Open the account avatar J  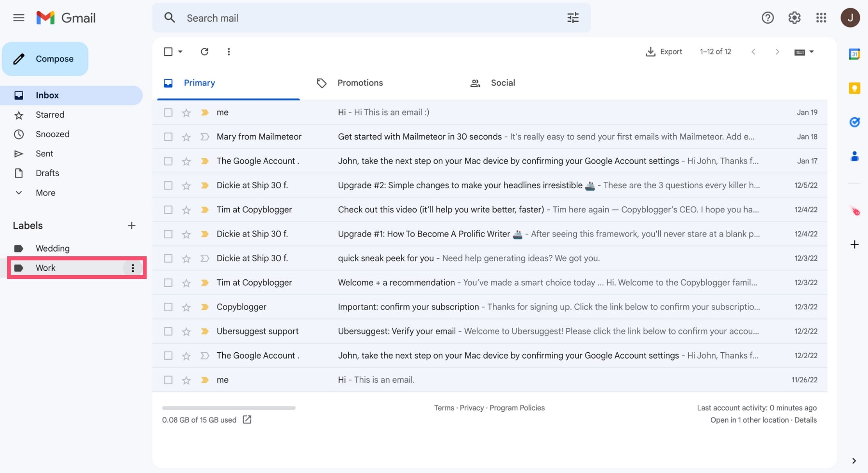click(x=850, y=18)
